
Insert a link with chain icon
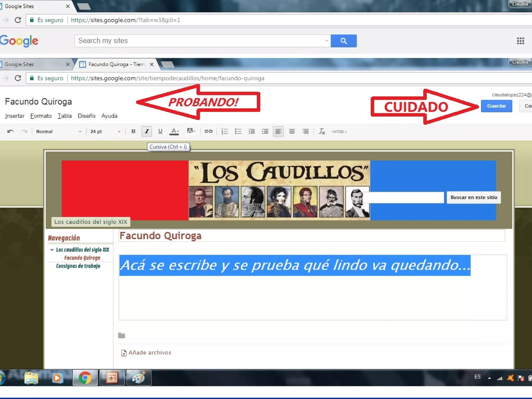tap(208, 131)
